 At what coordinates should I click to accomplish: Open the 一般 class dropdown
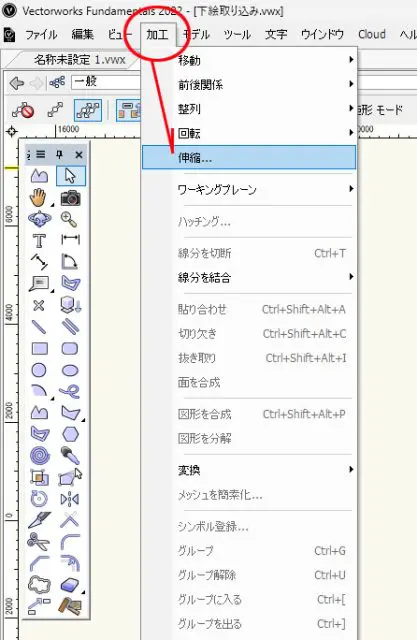pyautogui.click(x=106, y=82)
